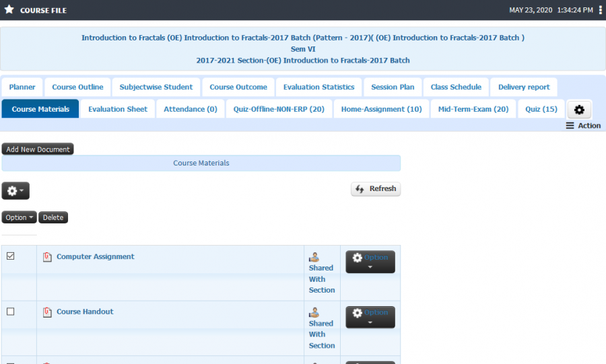Click the COURSE FILE header title
606x364 pixels.
(x=43, y=10)
